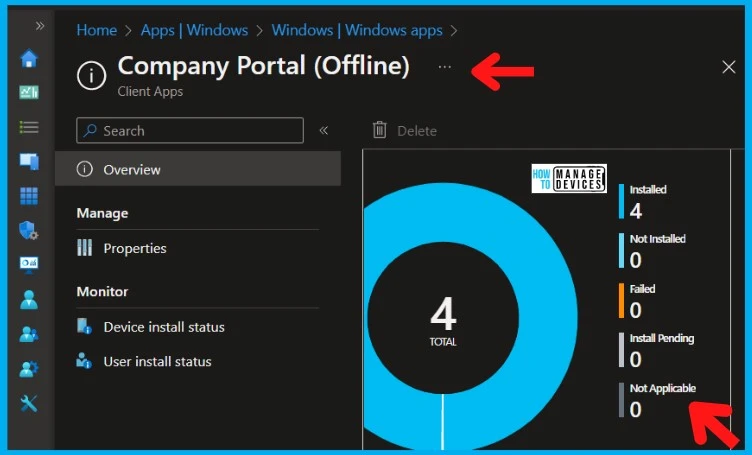Go to Home breadcrumb link

click(x=96, y=30)
